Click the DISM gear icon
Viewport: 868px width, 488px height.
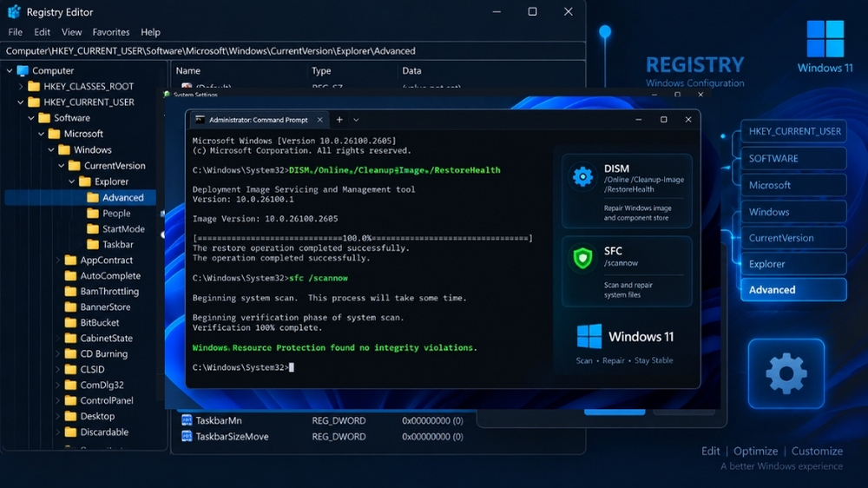point(582,176)
